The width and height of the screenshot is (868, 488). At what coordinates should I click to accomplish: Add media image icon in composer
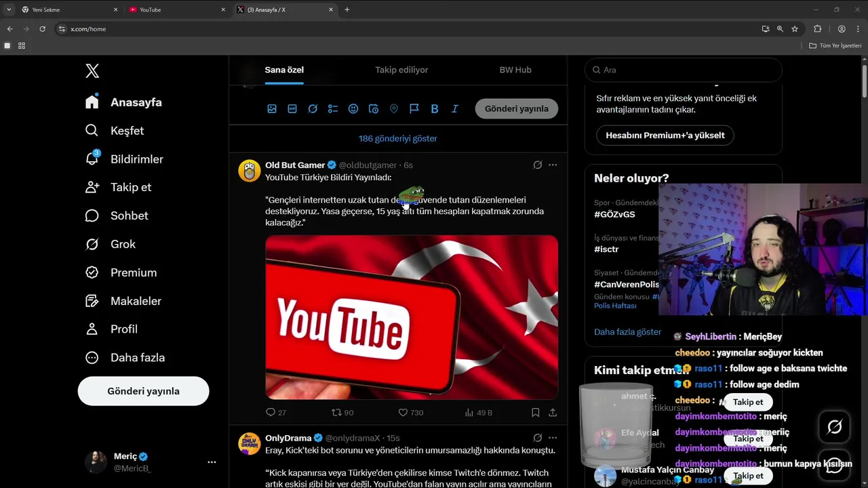click(x=272, y=108)
